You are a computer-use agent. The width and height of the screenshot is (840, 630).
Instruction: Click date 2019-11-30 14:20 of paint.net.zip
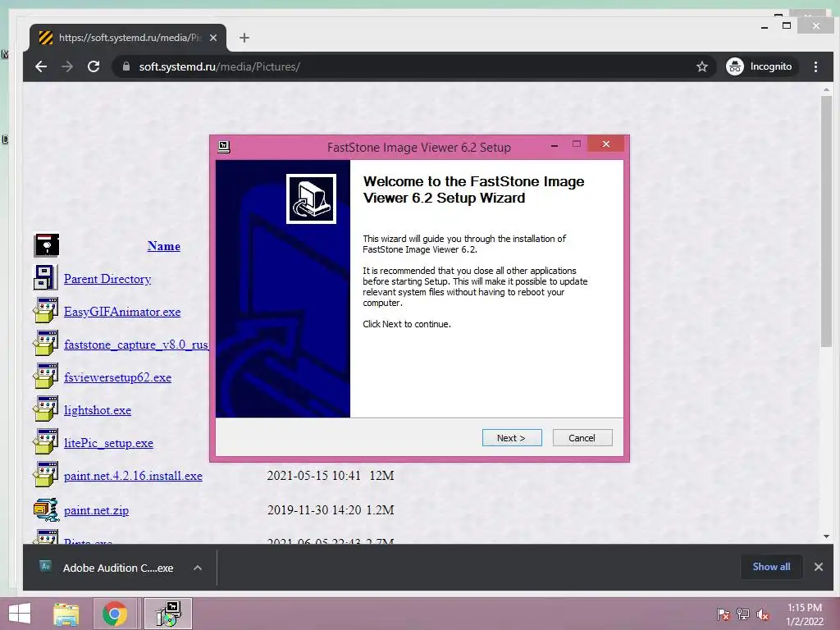[314, 510]
